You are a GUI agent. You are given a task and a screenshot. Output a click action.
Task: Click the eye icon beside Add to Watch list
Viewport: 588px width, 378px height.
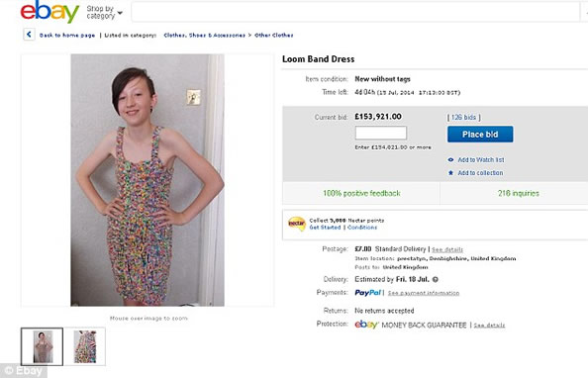[x=450, y=159]
